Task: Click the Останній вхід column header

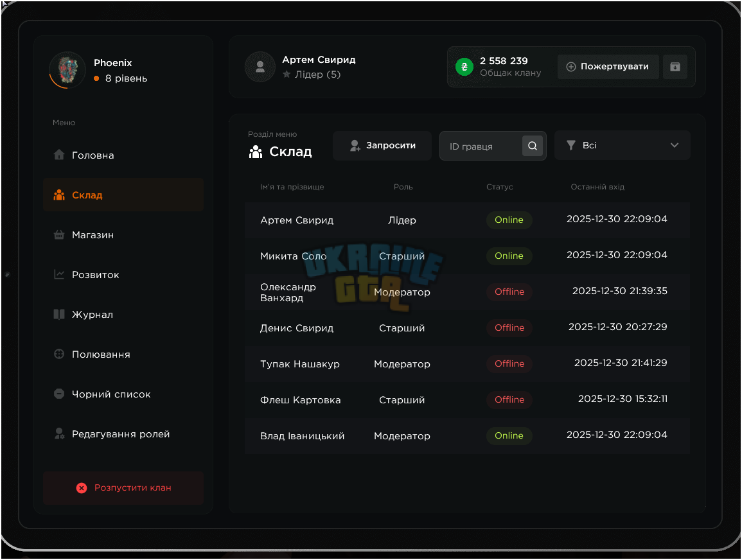Action: coord(597,187)
